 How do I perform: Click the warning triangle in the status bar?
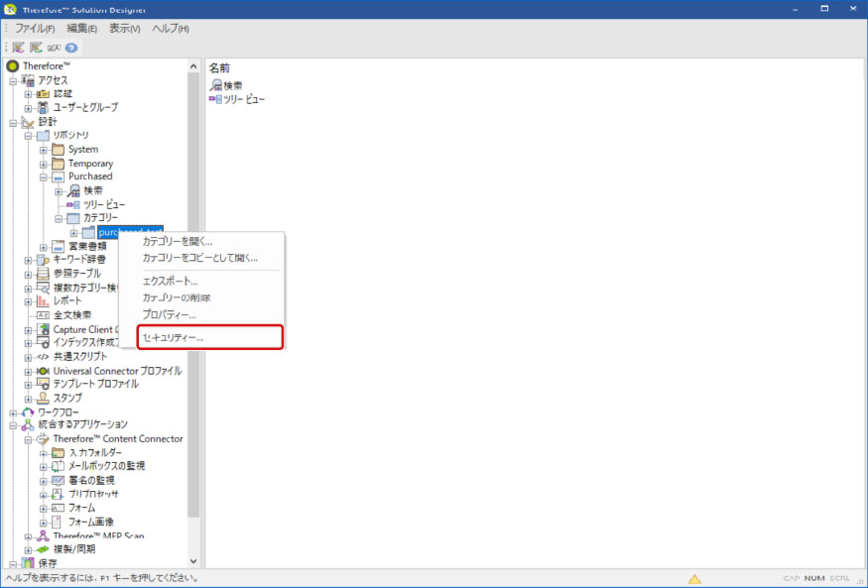pyautogui.click(x=695, y=578)
